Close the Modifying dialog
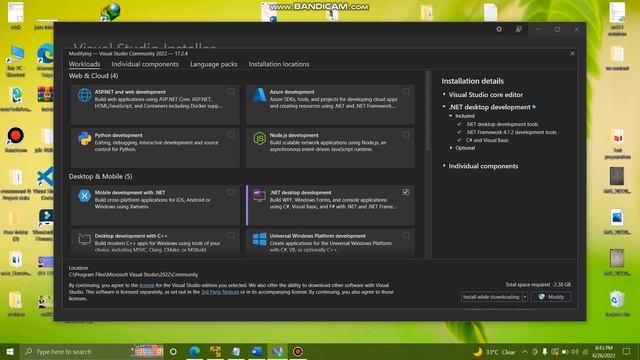640x360 pixels. pos(573,53)
